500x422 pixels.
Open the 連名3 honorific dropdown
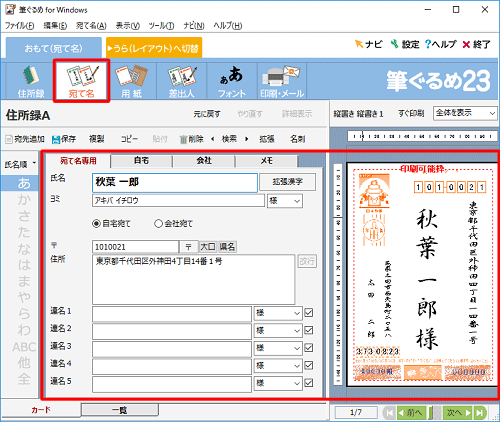(278, 348)
